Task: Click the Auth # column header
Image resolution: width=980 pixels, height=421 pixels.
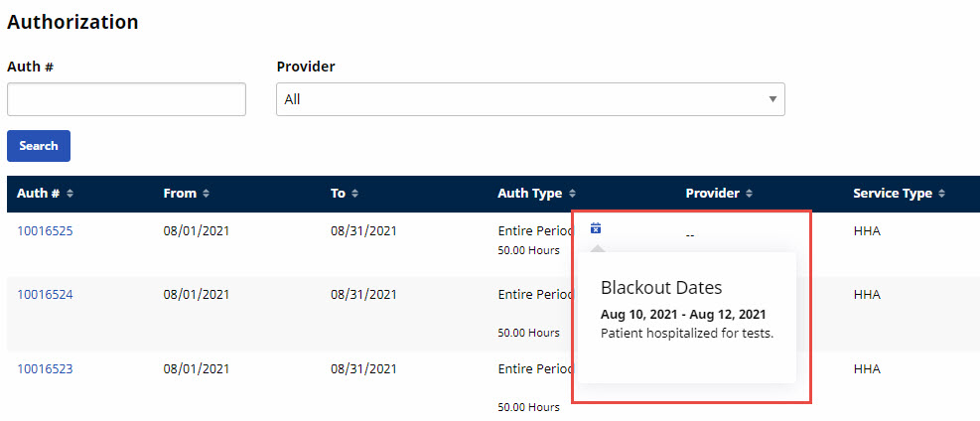Action: point(38,194)
